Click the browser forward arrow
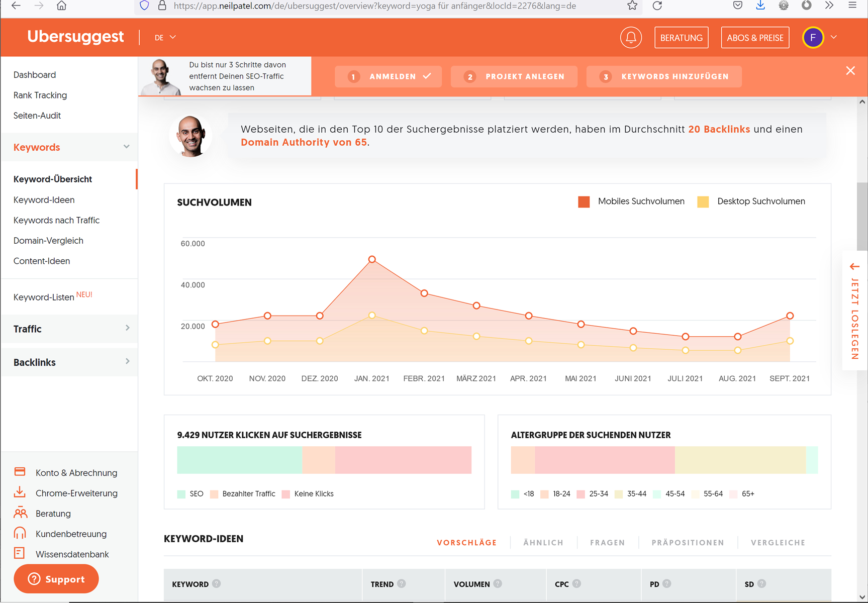The height and width of the screenshot is (603, 868). coord(39,6)
